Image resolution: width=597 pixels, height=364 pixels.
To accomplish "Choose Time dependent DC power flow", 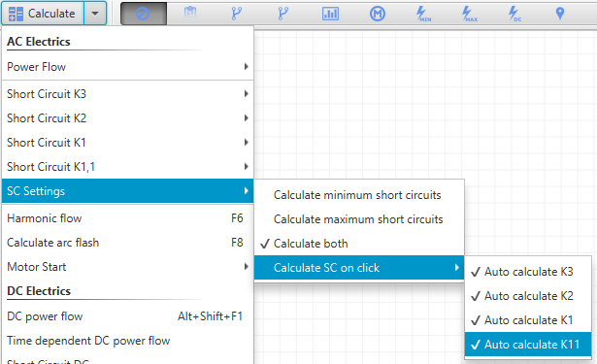I will (x=127, y=341).
